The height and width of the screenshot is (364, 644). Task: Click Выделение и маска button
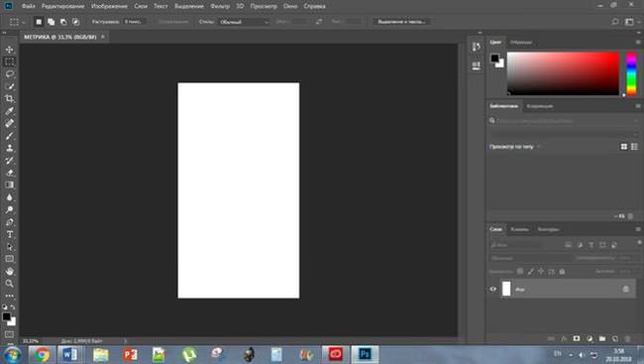401,22
